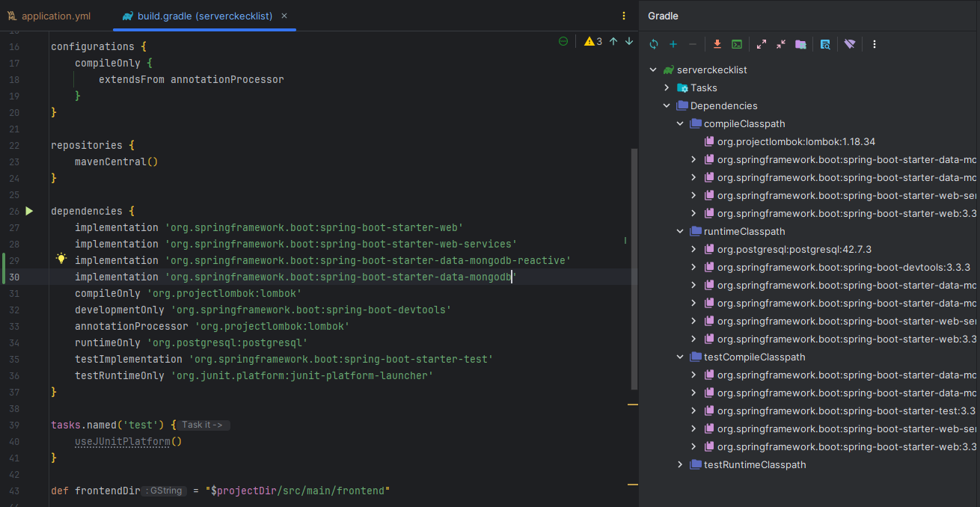
Task: Expand org.postgresql:postgresql:42.7.3 dependency
Action: [x=693, y=249]
